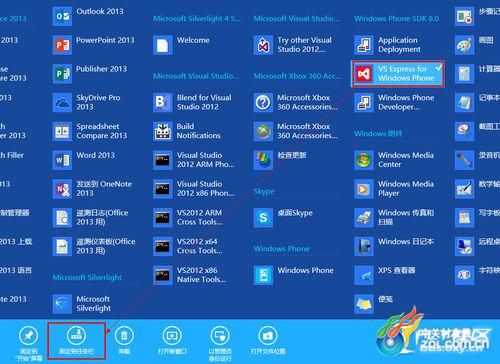This screenshot has height=364, width=500.
Task: Click the Windows 附件 group header
Action: (378, 134)
